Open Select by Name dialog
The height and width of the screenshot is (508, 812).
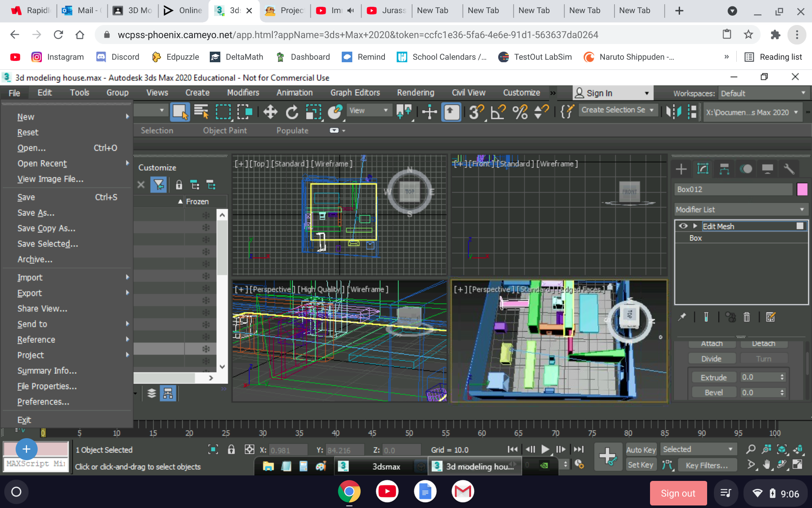tap(202, 112)
